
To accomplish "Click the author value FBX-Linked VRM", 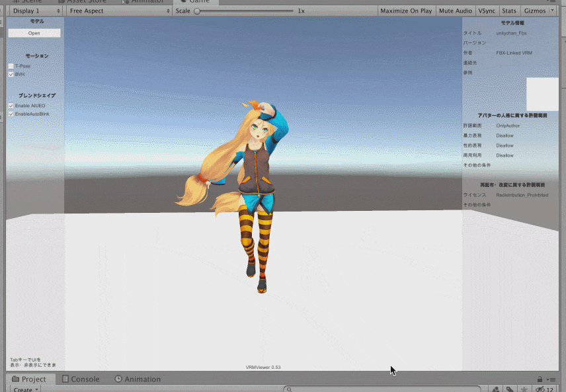I will [514, 53].
